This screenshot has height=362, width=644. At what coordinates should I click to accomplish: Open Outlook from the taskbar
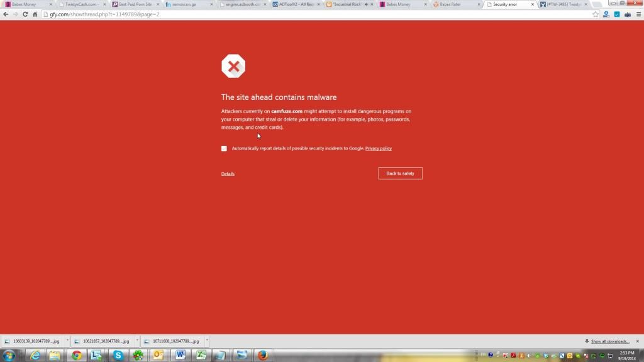pyautogui.click(x=158, y=356)
